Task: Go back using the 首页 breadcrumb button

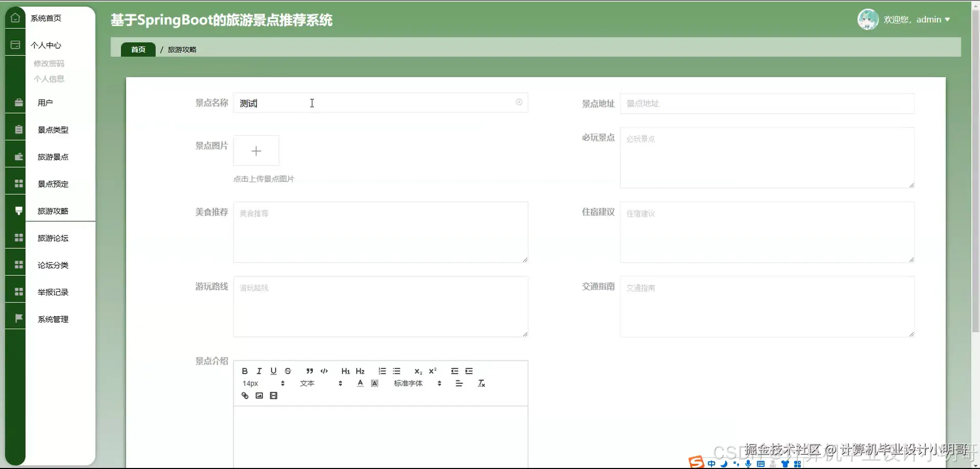Action: tap(137, 49)
